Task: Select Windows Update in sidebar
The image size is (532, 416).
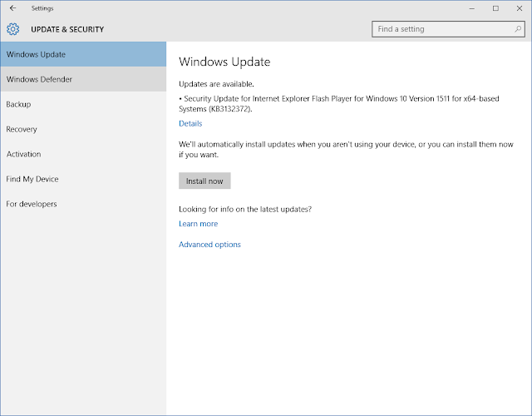Action: 83,54
